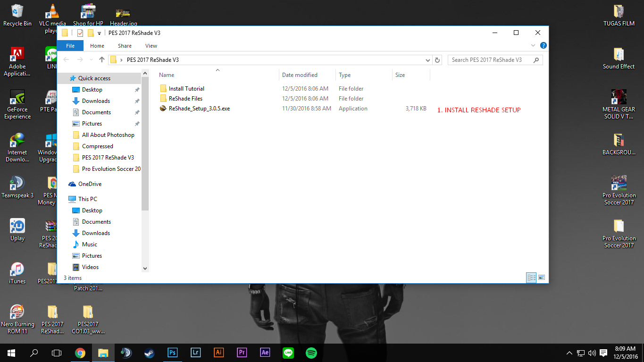Open After Effects from the taskbar

265,353
